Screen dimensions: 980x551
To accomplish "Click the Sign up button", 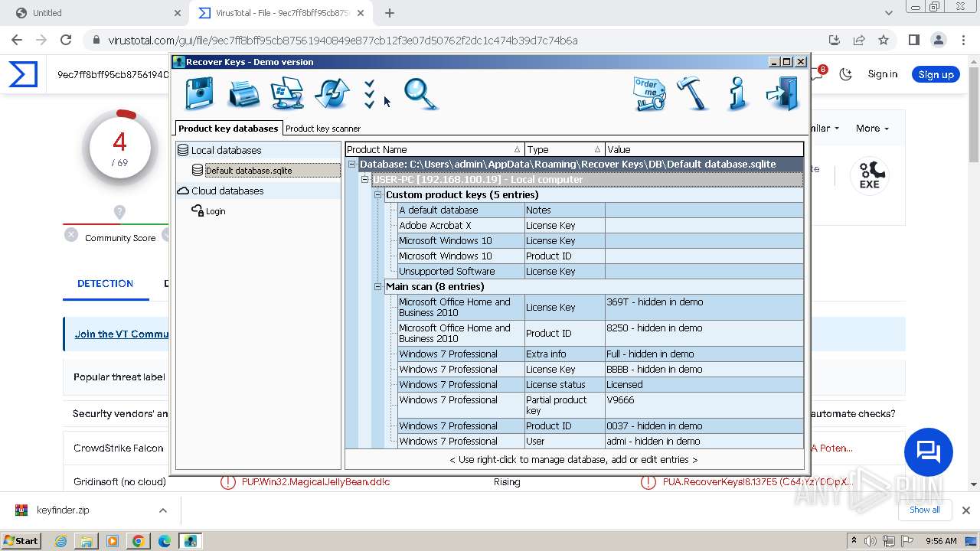I will pos(936,74).
